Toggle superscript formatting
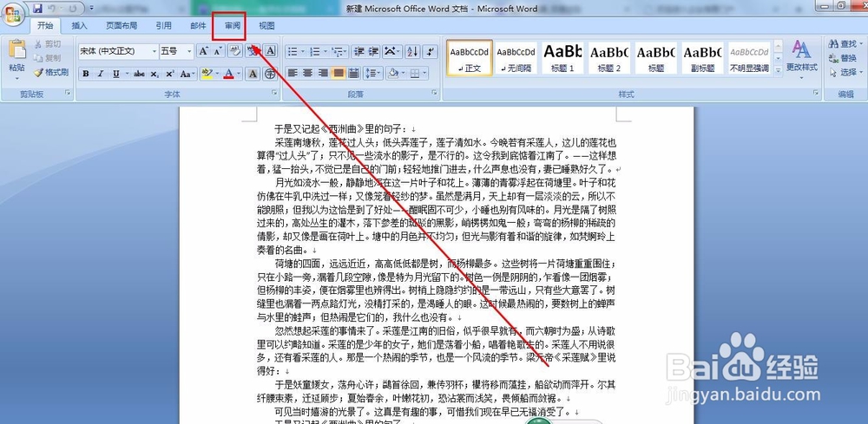The height and width of the screenshot is (424, 868). pyautogui.click(x=169, y=74)
